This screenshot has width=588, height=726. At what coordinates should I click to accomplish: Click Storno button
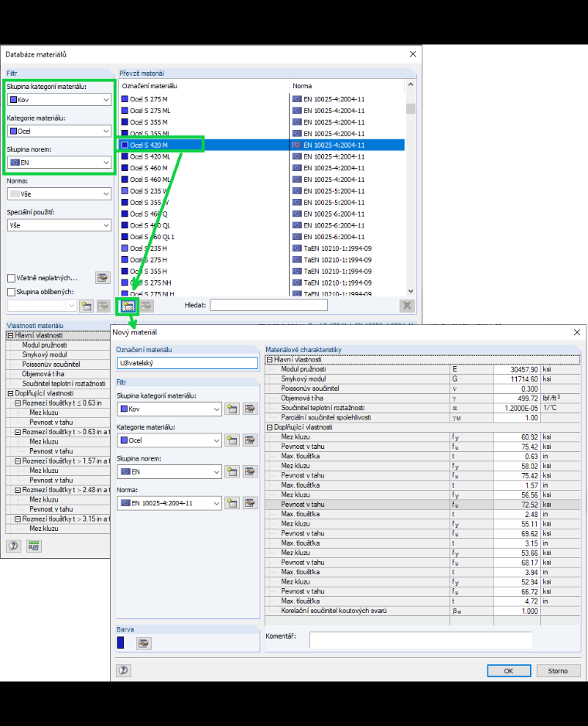[558, 671]
